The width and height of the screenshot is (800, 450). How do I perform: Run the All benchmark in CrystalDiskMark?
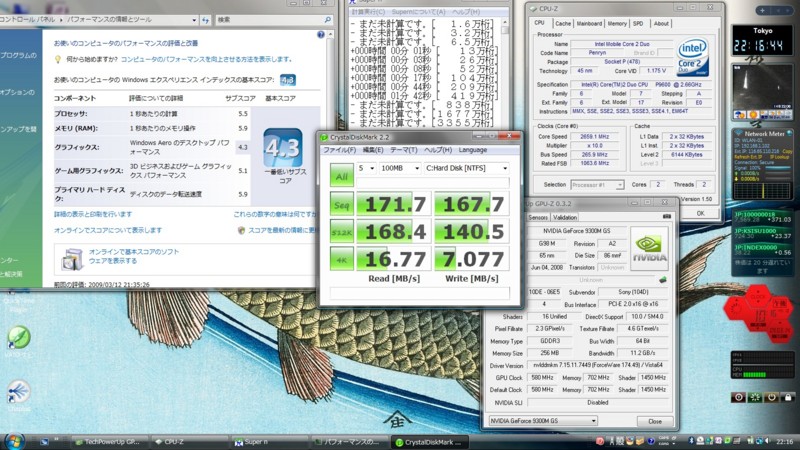click(x=341, y=176)
